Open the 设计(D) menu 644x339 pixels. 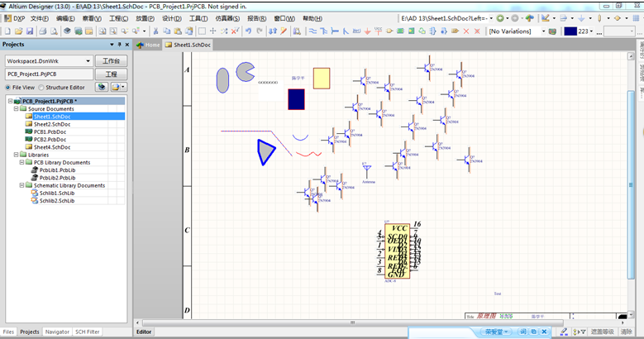(171, 18)
